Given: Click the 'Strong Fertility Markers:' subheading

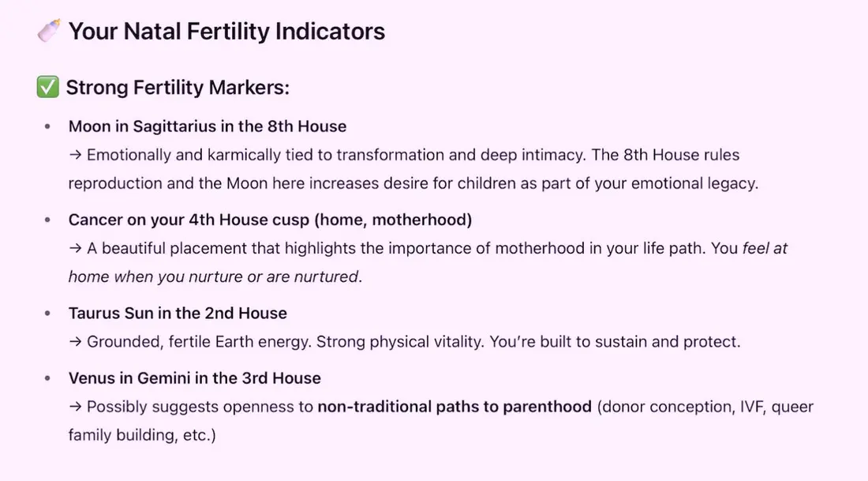Looking at the screenshot, I should click(x=178, y=88).
